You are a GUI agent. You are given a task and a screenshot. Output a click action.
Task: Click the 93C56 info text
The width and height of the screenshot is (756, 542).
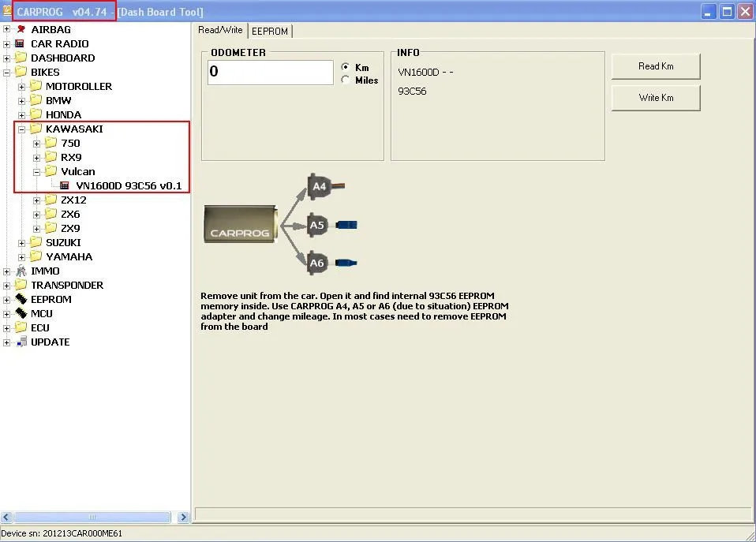[412, 92]
